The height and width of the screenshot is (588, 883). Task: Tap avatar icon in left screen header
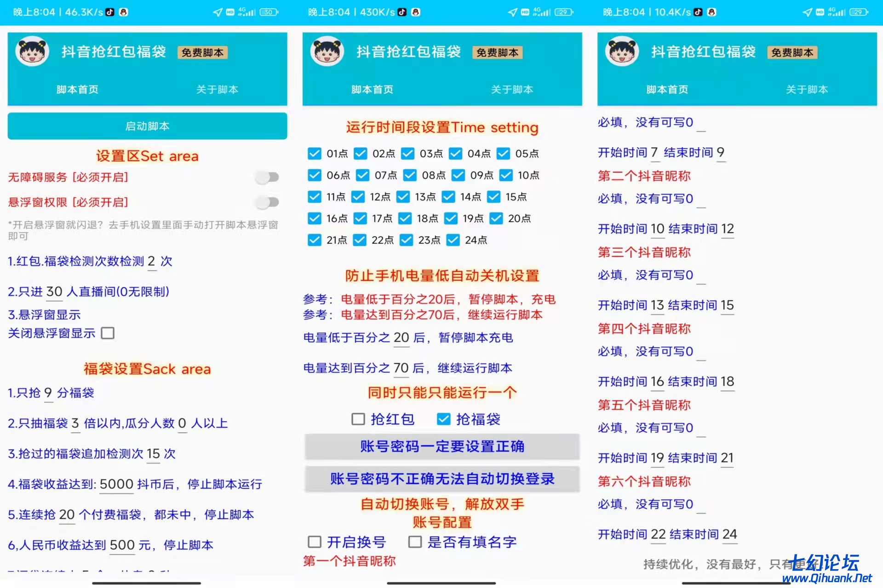coord(32,51)
